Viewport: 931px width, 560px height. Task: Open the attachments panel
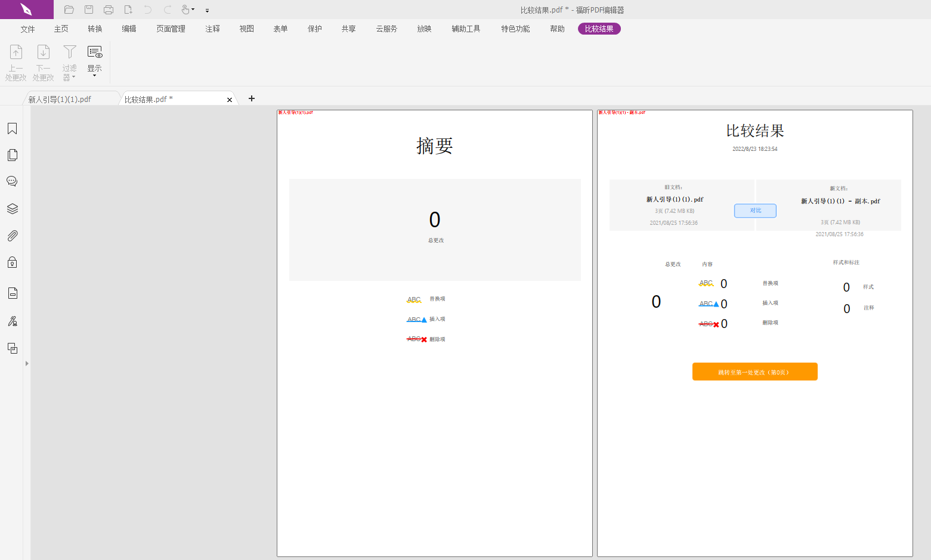pos(12,235)
